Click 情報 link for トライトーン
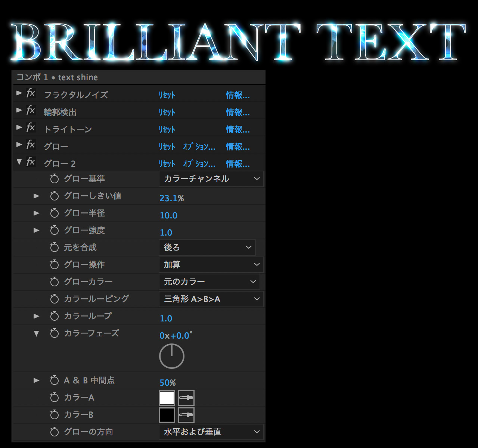The width and height of the screenshot is (478, 448). pyautogui.click(x=238, y=130)
